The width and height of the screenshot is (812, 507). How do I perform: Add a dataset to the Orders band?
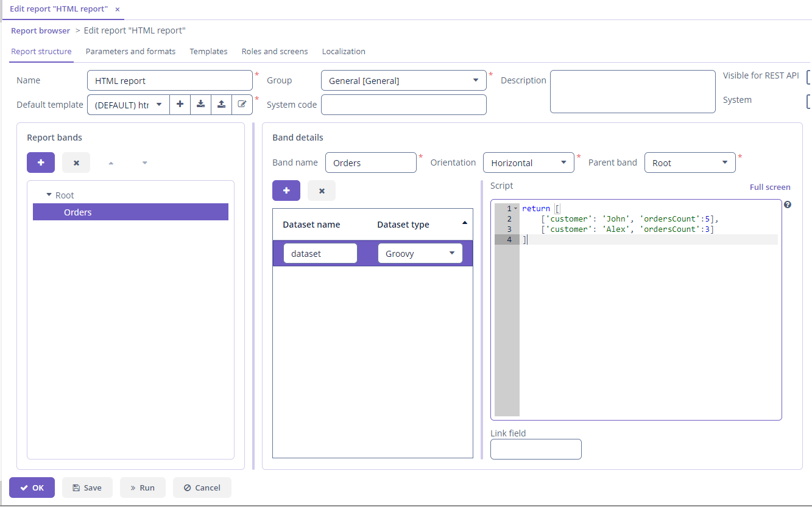(x=286, y=190)
